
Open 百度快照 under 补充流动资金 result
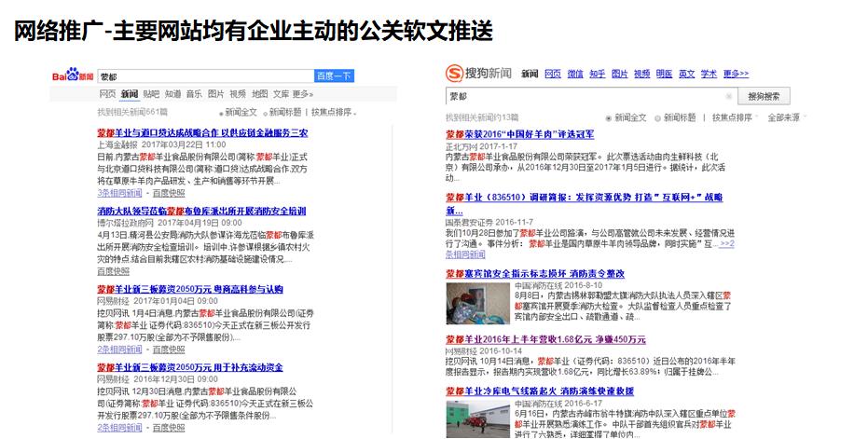(169, 428)
